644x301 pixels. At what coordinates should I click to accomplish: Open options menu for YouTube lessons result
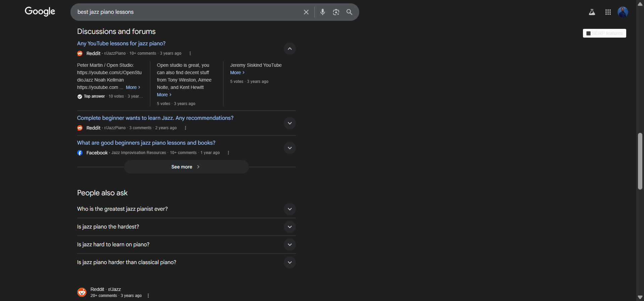click(190, 53)
